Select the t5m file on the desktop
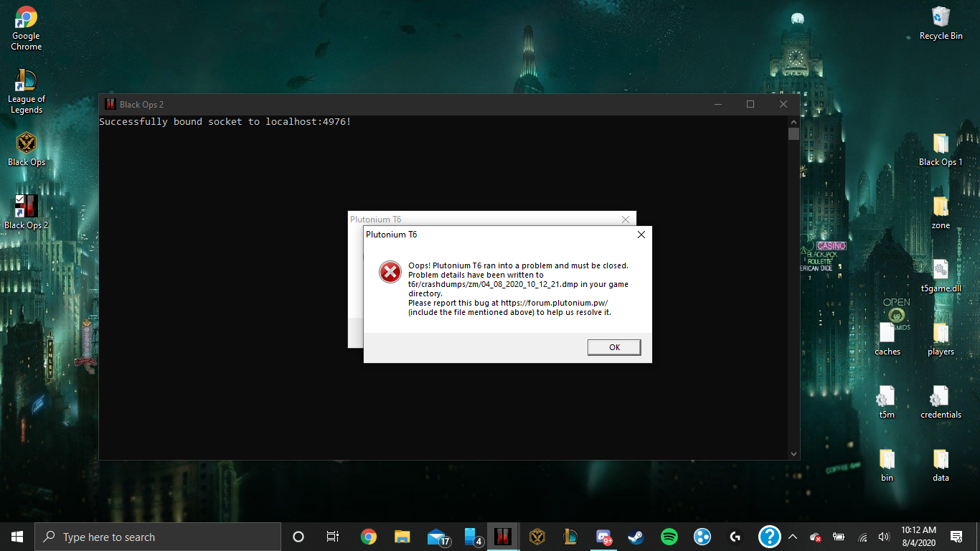Screen dimensions: 980x551 pos(887,402)
